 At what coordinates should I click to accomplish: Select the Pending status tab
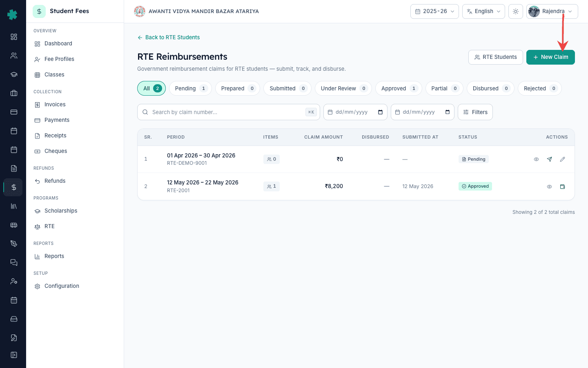tap(190, 88)
